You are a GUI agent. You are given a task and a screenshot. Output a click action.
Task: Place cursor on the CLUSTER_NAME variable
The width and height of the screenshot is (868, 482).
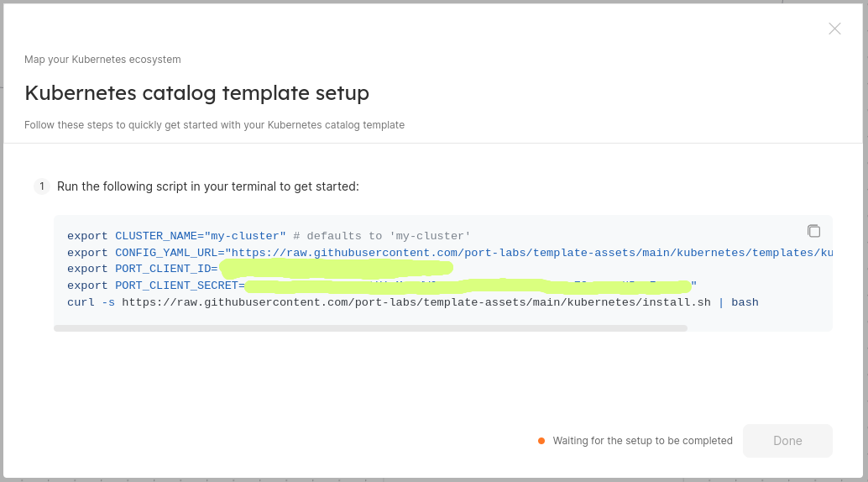tap(153, 236)
